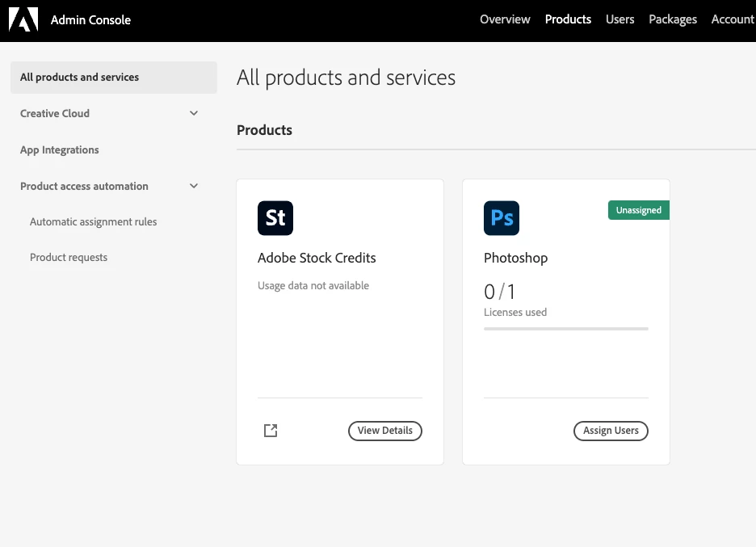The height and width of the screenshot is (547, 756).
Task: Go to Product requests
Action: point(69,258)
